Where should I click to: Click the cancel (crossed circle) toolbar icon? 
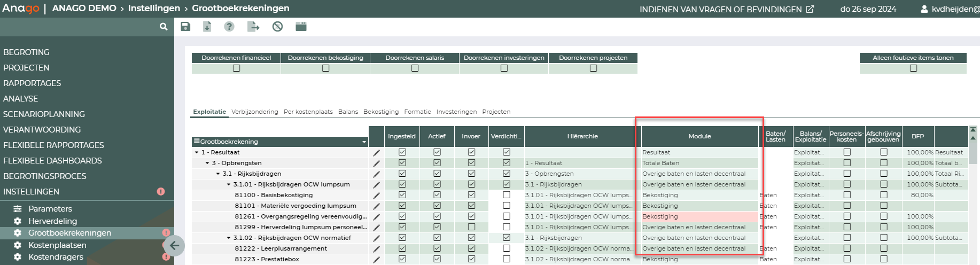pyautogui.click(x=277, y=27)
